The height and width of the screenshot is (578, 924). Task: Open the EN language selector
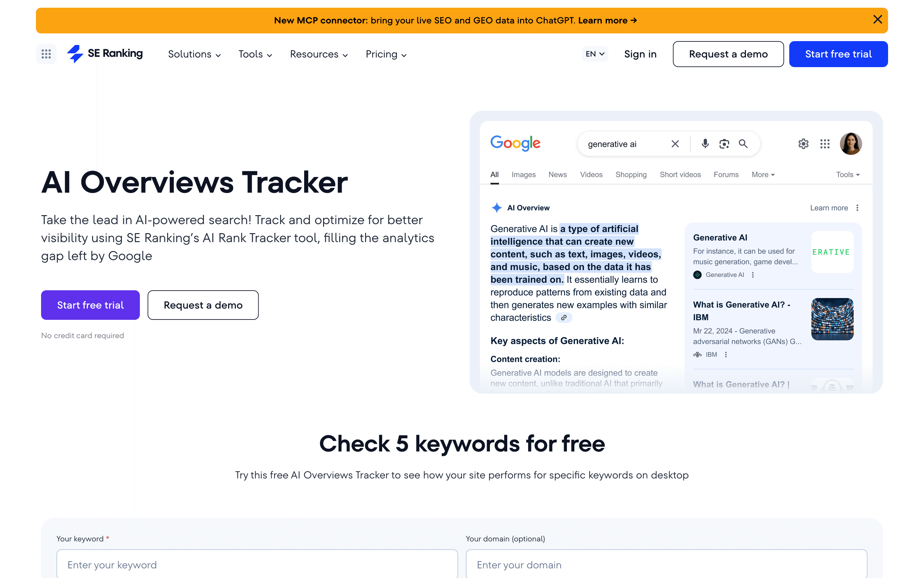pos(595,54)
